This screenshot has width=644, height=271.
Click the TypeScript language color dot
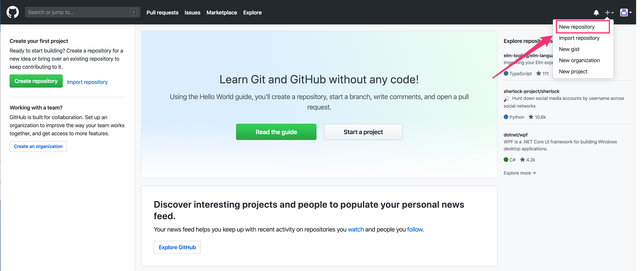click(506, 73)
